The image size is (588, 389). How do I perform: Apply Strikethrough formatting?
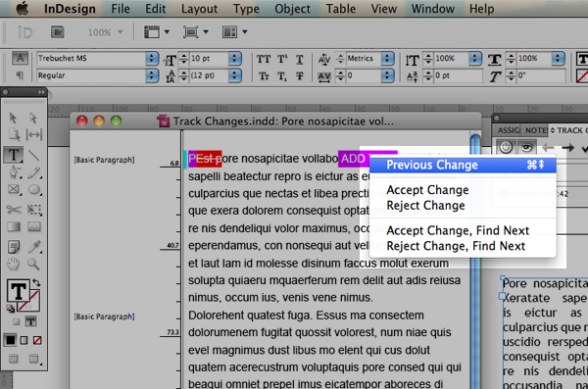(299, 76)
